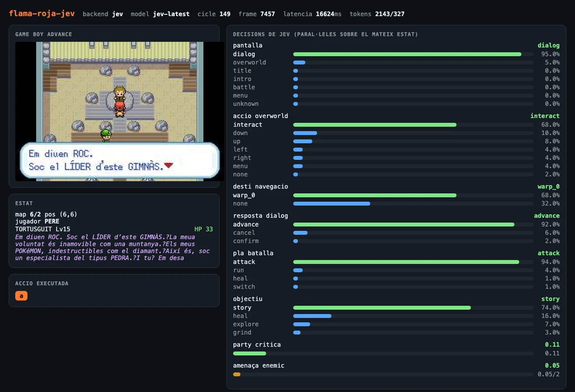This screenshot has width=575, height=392.
Task: Click the 32.0% value in desti navegacio
Action: pyautogui.click(x=550, y=203)
